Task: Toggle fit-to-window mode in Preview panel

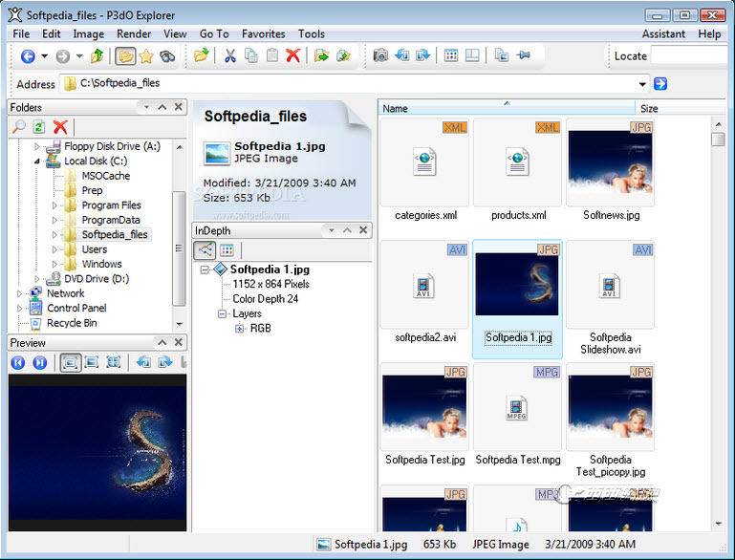Action: click(x=71, y=362)
